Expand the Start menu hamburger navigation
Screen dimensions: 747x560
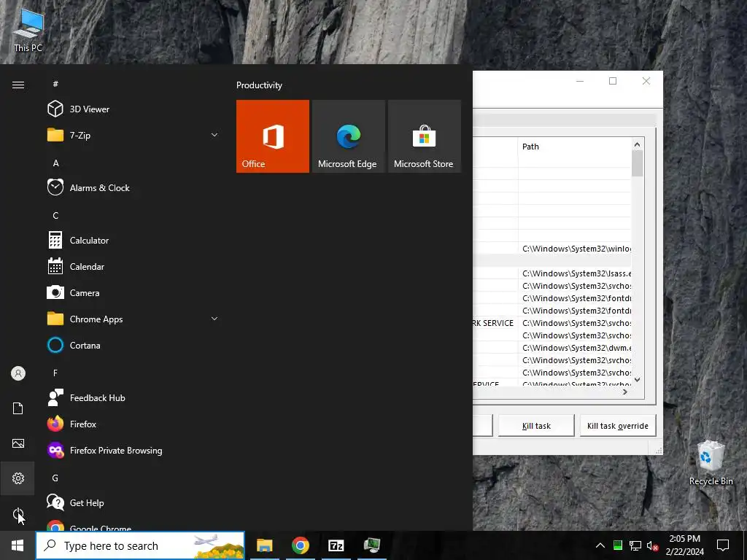[18, 85]
